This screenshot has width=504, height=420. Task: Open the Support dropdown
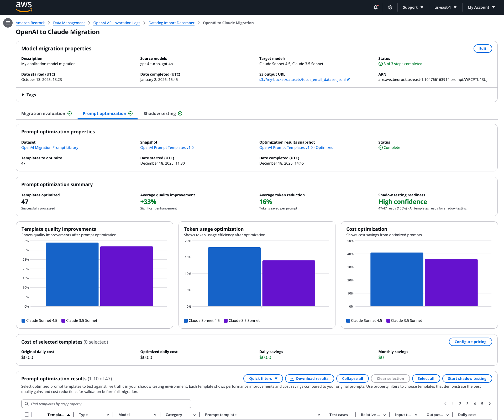413,7
